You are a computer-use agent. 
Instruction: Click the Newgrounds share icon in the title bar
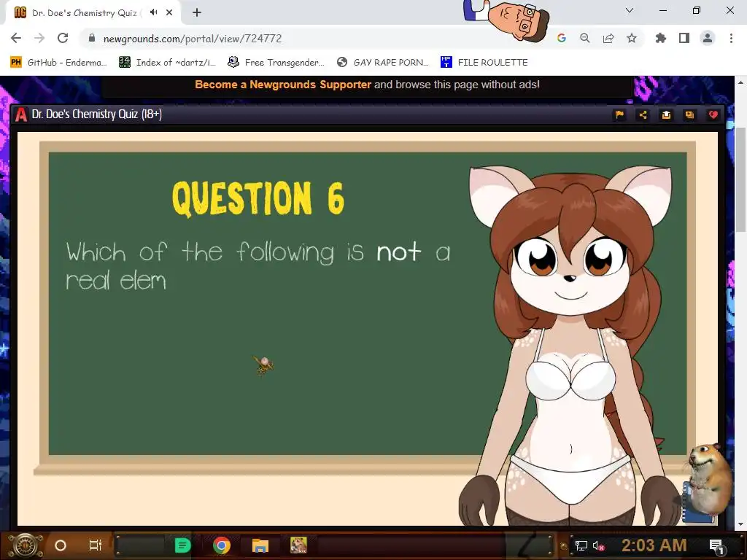643,114
